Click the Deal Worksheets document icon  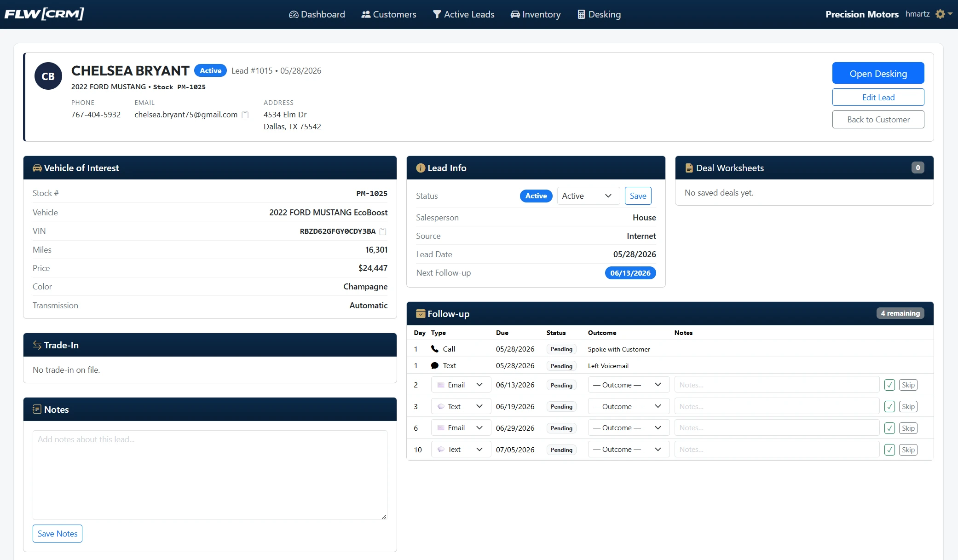[689, 168]
